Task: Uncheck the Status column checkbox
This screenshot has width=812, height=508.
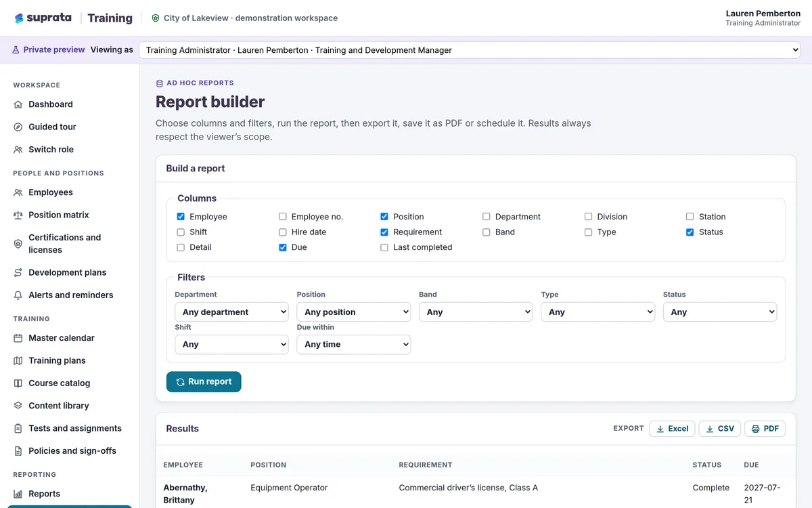Action: pos(690,232)
